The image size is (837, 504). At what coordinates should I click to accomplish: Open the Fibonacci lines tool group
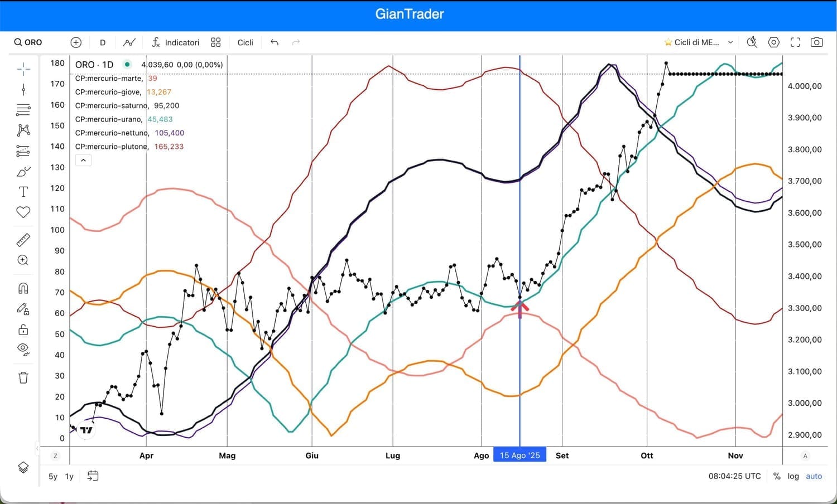click(x=23, y=110)
